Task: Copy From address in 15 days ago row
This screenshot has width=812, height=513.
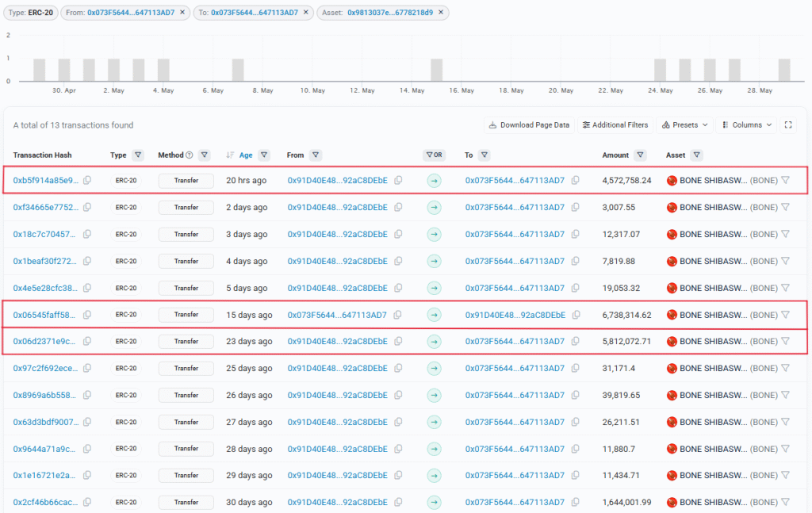Action: tap(397, 315)
